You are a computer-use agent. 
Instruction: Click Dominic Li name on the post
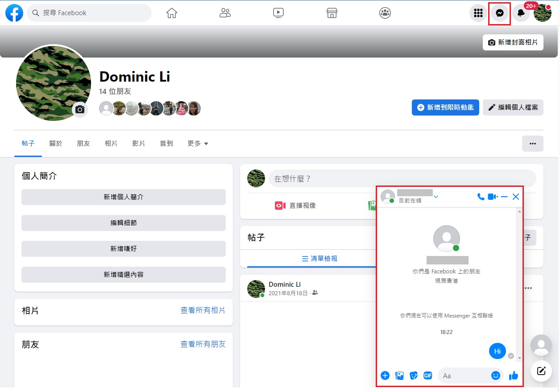point(285,285)
